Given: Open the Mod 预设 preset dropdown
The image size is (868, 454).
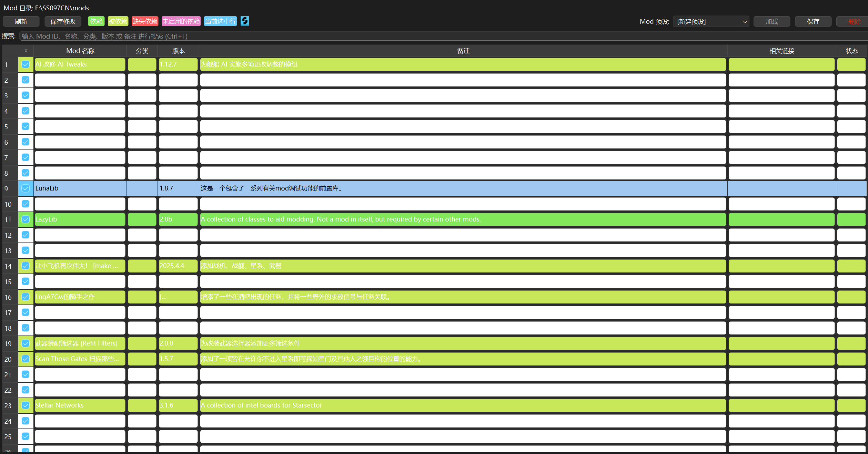Looking at the screenshot, I should coord(710,21).
